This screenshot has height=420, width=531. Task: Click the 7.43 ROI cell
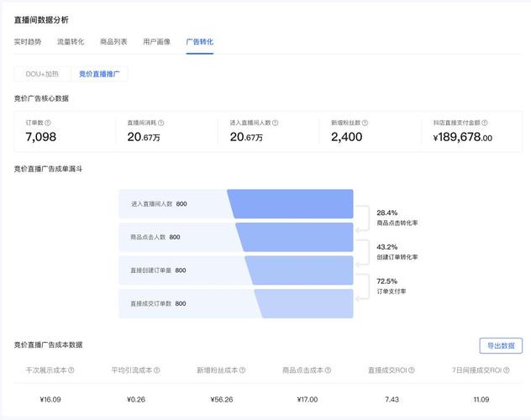(x=392, y=399)
